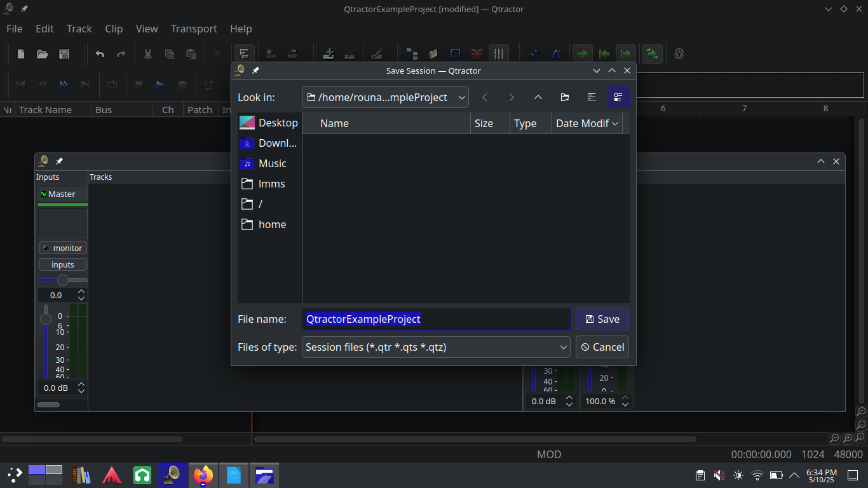Open the Clip menu
868x488 pixels.
114,29
